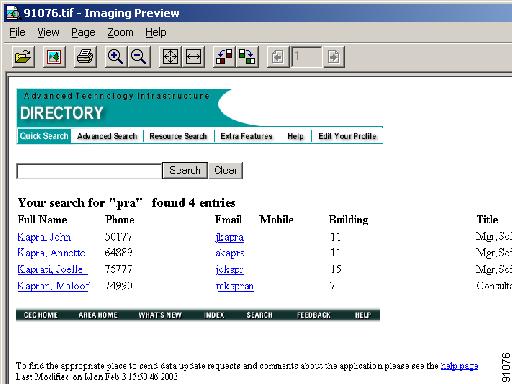Open the Page menu
Viewport: 512px width, 384px height.
pyautogui.click(x=83, y=32)
